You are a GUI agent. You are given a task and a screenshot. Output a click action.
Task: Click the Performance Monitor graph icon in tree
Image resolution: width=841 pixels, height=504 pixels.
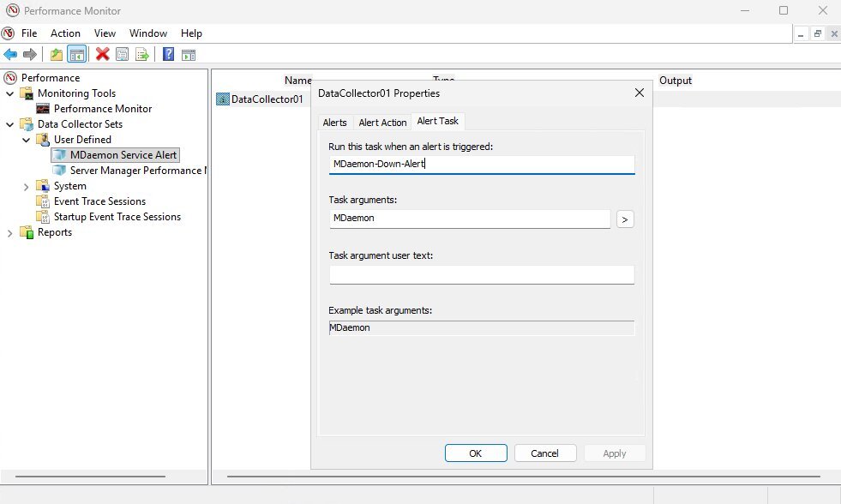click(43, 109)
